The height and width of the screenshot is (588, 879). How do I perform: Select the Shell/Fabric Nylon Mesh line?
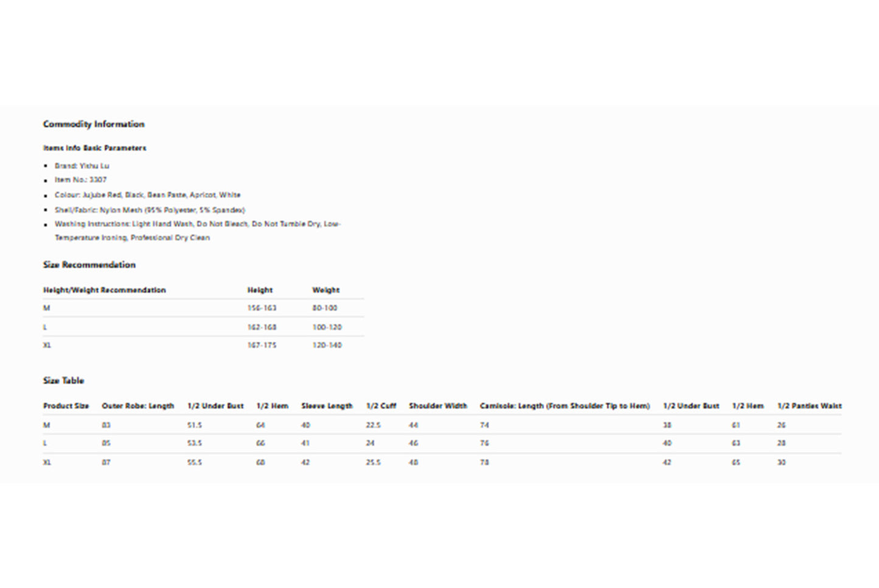(150, 210)
